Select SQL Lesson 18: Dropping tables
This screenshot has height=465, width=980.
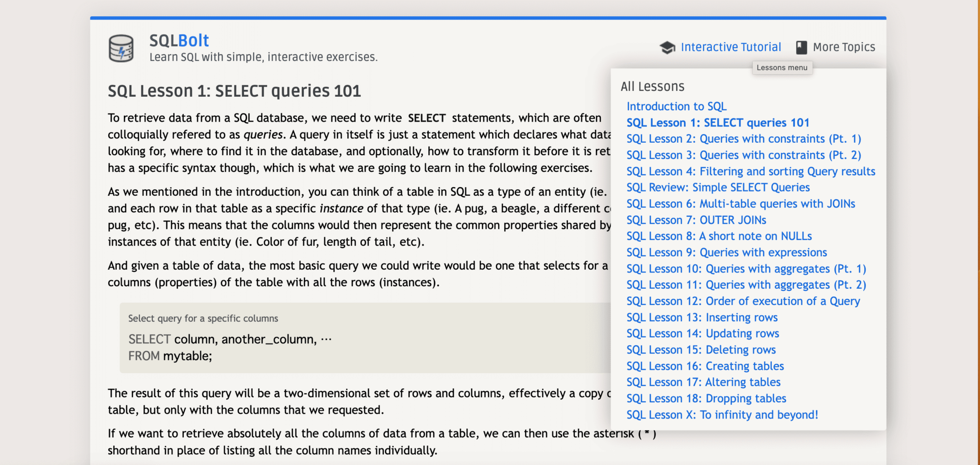(x=706, y=398)
